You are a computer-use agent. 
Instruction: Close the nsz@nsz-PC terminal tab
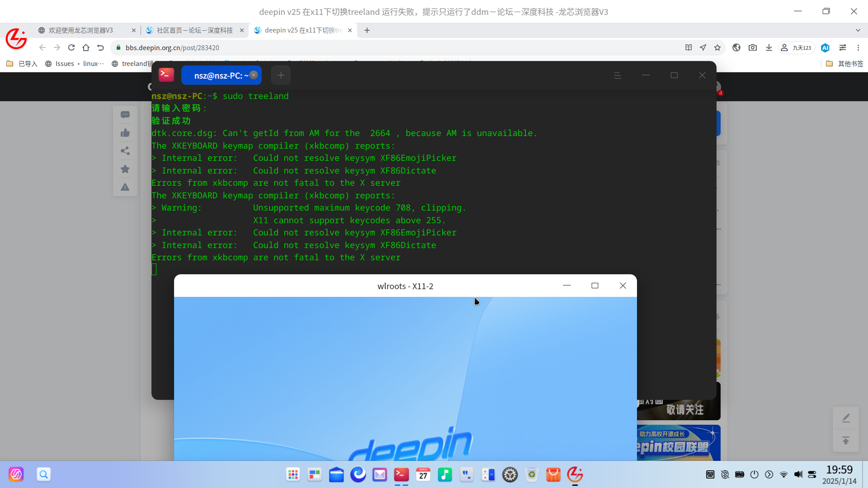[x=254, y=75]
